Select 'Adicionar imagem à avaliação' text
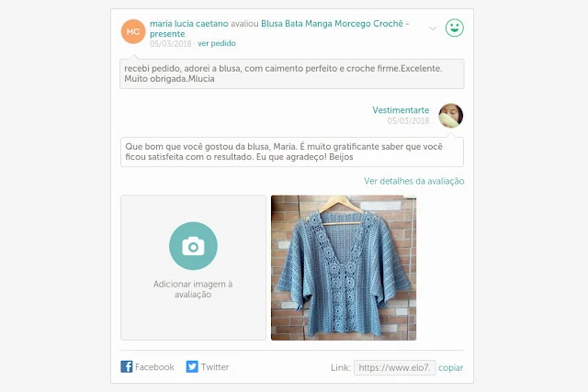The image size is (588, 392). tap(193, 289)
